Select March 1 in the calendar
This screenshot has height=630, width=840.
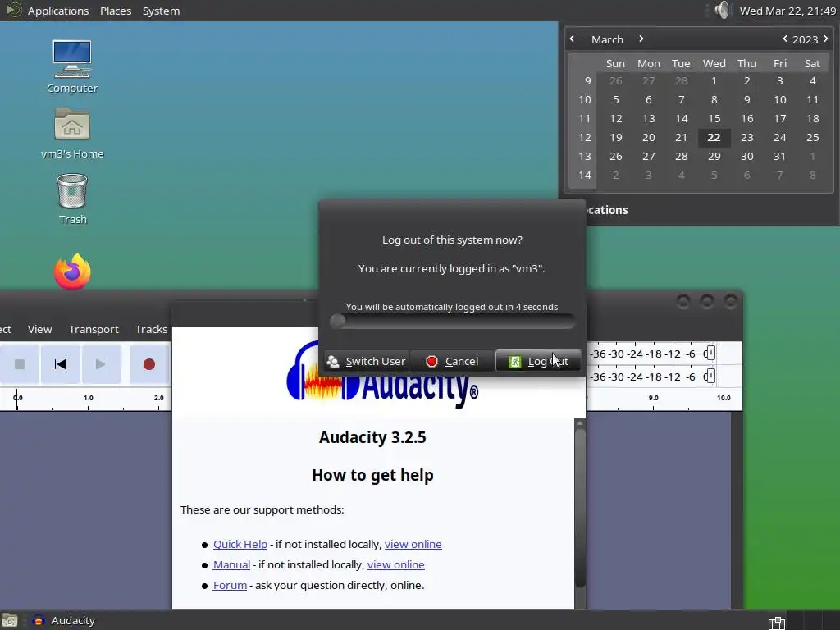(714, 80)
